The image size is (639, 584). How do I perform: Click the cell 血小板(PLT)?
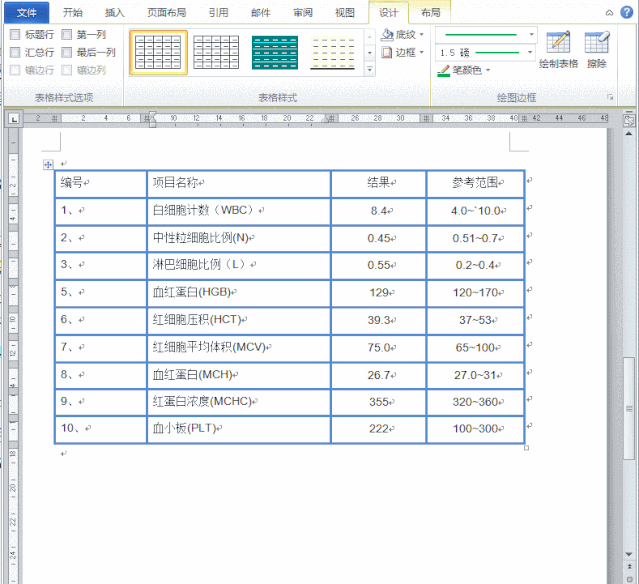coord(238,429)
